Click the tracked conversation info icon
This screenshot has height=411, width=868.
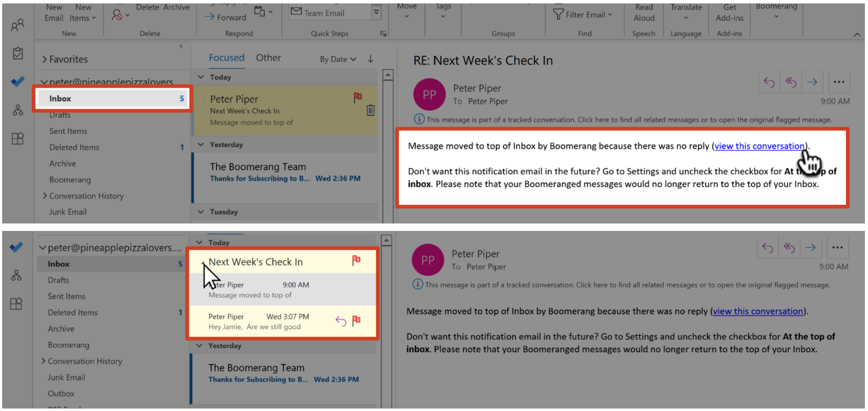click(x=419, y=119)
